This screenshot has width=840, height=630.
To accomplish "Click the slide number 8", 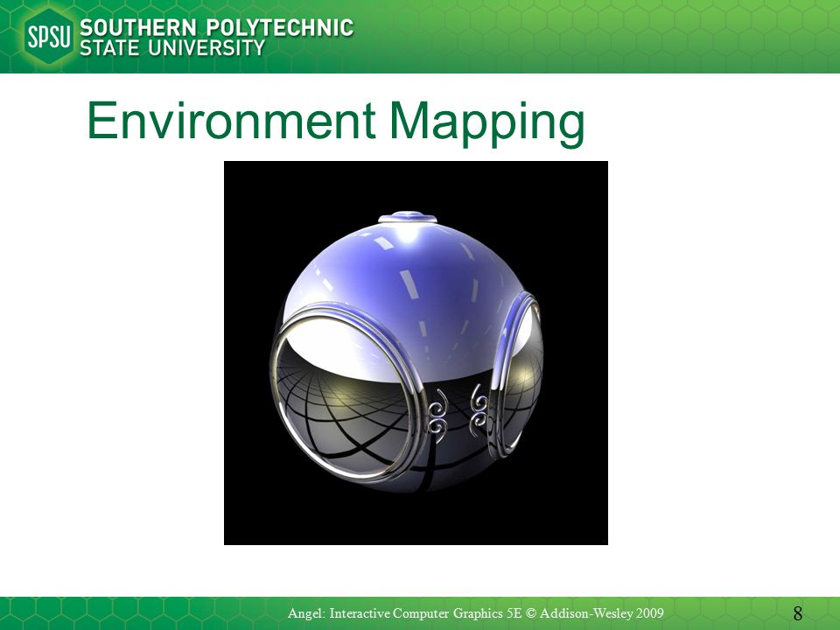I will pos(798,612).
